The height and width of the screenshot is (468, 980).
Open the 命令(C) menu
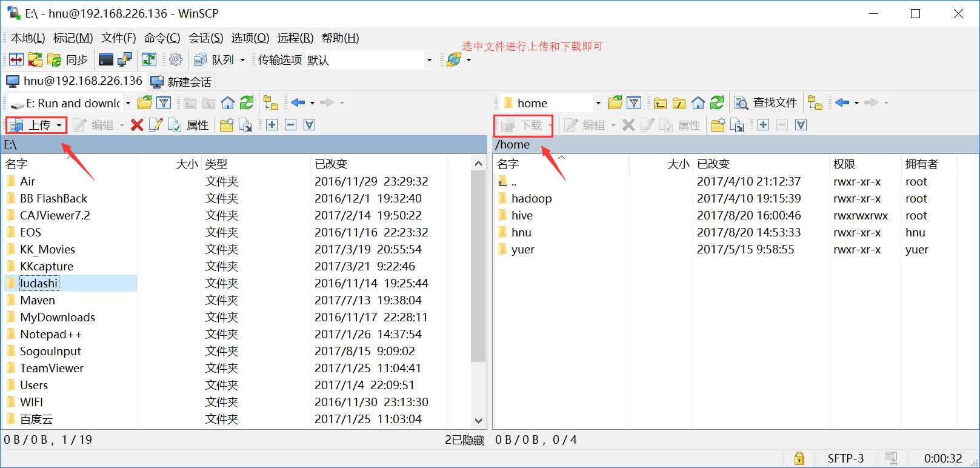(x=162, y=38)
